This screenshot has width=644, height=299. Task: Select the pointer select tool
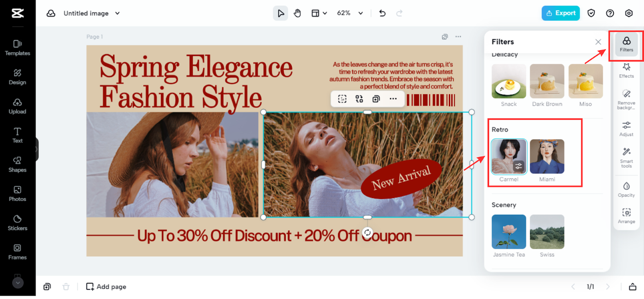click(x=280, y=13)
